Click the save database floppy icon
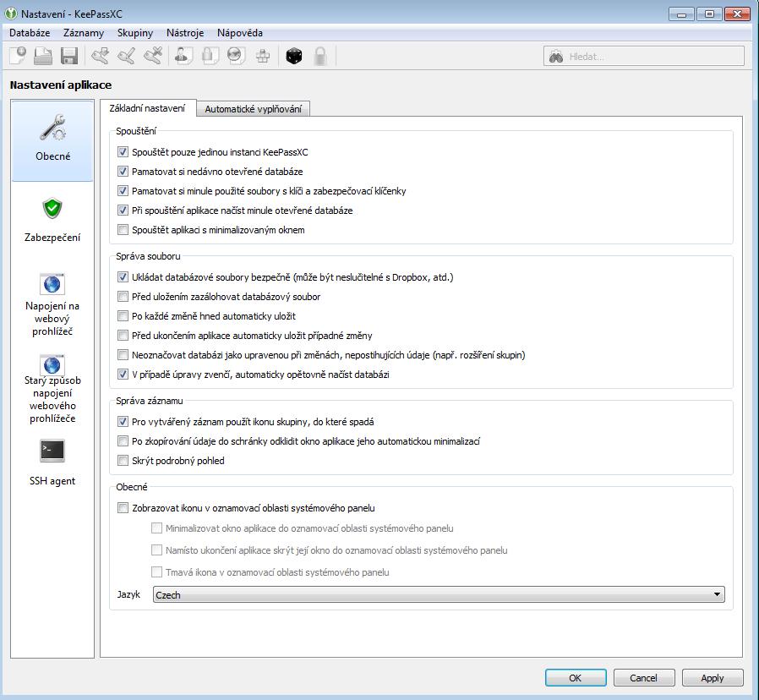Image resolution: width=759 pixels, height=700 pixels. (69, 56)
